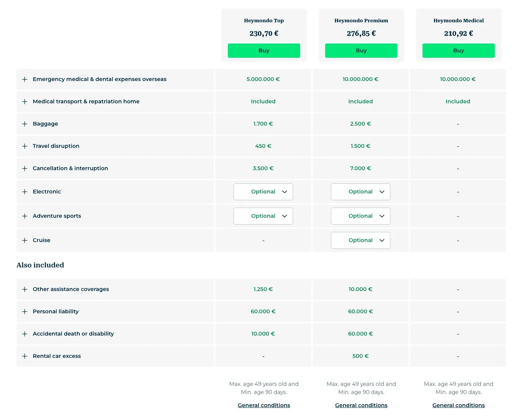
Task: Buy the Heymondo Medical plan
Action: 459,51
